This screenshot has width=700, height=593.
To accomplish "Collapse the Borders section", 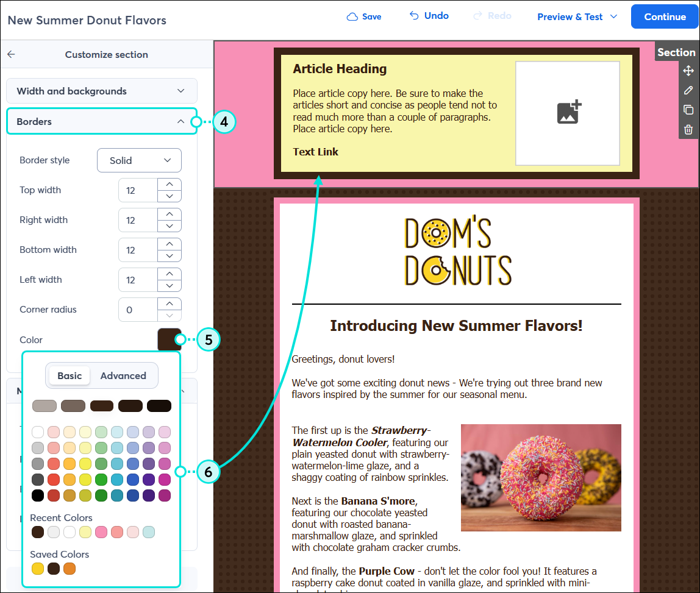I will [101, 121].
